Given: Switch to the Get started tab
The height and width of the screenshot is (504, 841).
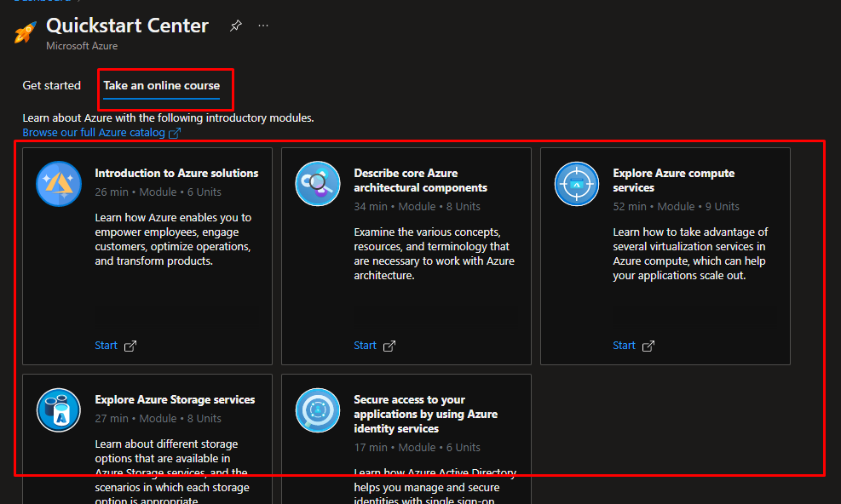Looking at the screenshot, I should tap(51, 86).
